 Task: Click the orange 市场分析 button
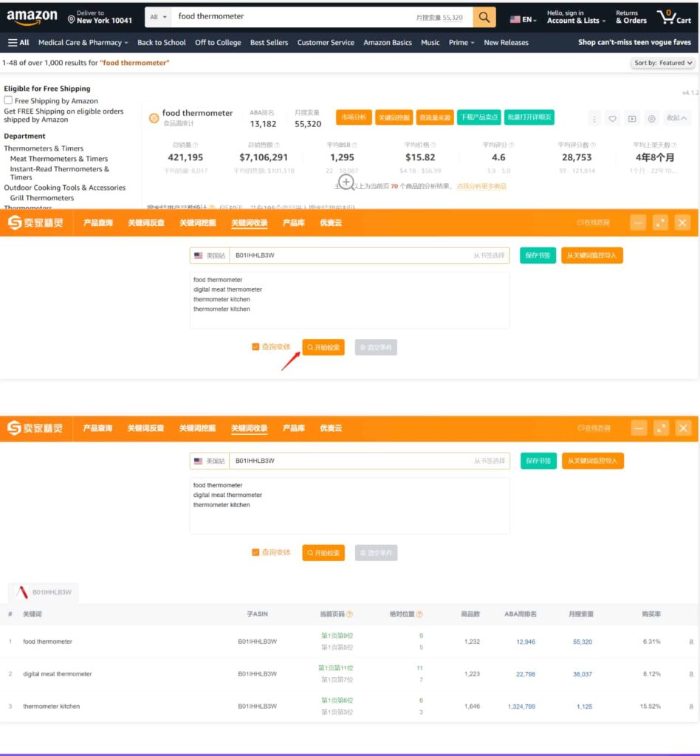[354, 117]
